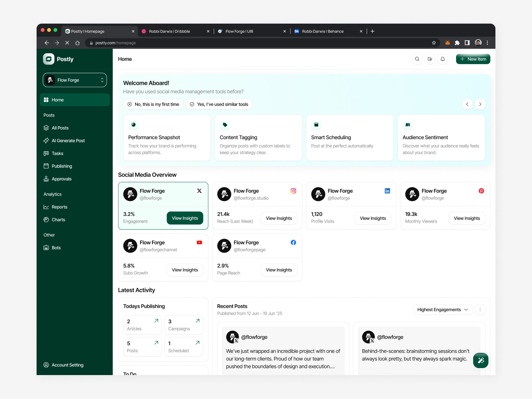The image size is (532, 399).
Task: Click the next arrow on welcome banner
Action: point(480,104)
